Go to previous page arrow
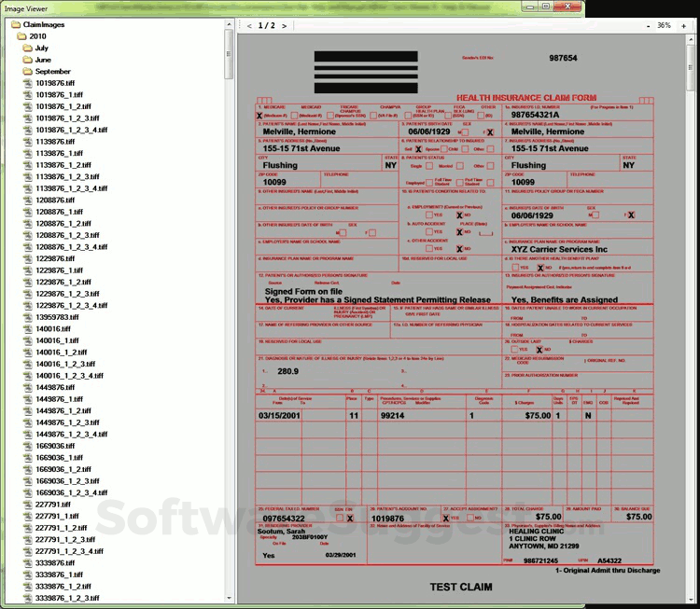700x609 pixels. 249,26
